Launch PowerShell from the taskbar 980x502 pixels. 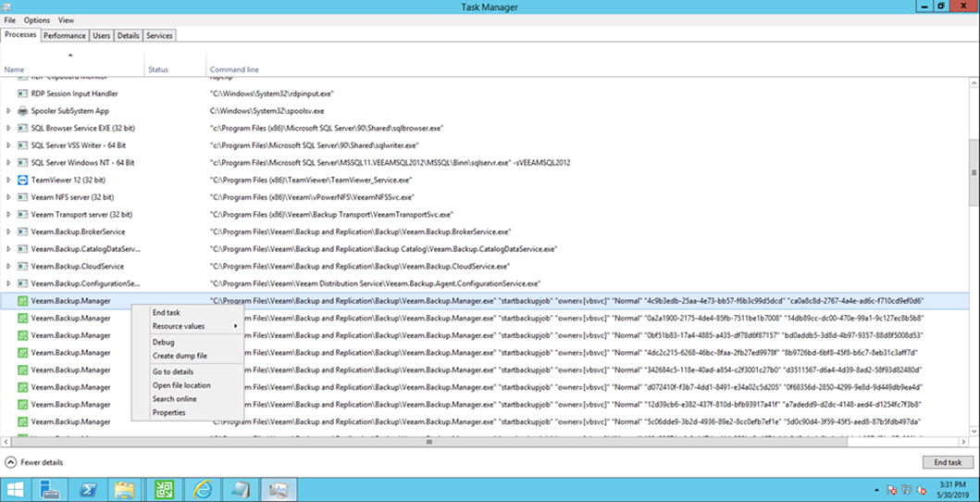88,490
